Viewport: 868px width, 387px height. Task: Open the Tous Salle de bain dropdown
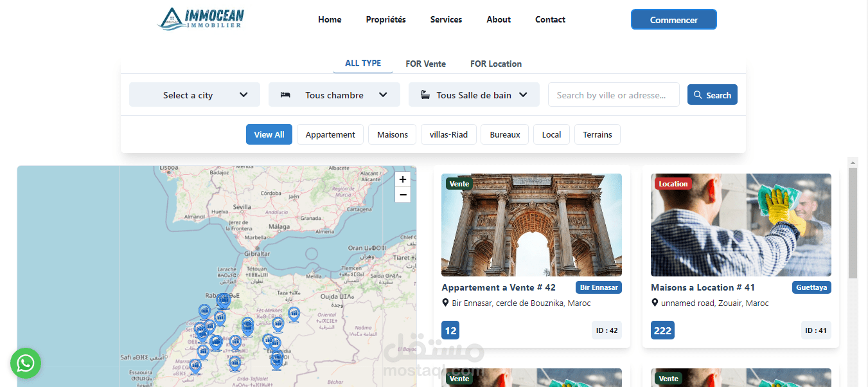tap(474, 94)
